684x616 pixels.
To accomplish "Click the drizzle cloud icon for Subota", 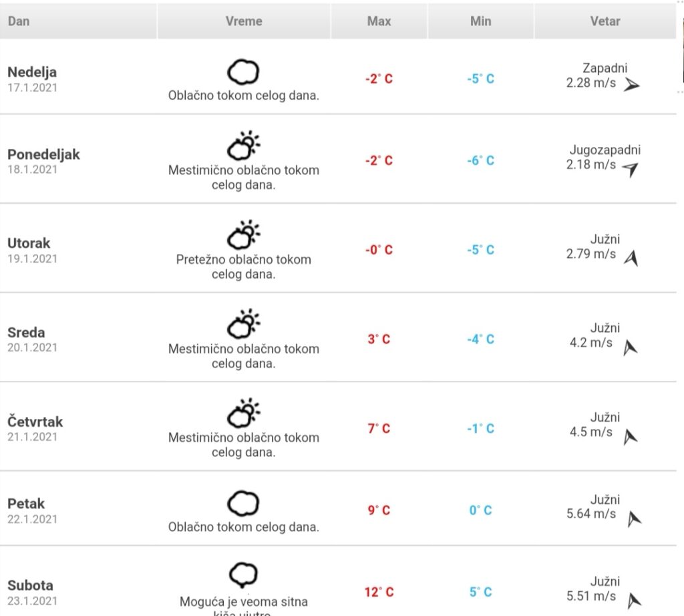I will coord(243,575).
